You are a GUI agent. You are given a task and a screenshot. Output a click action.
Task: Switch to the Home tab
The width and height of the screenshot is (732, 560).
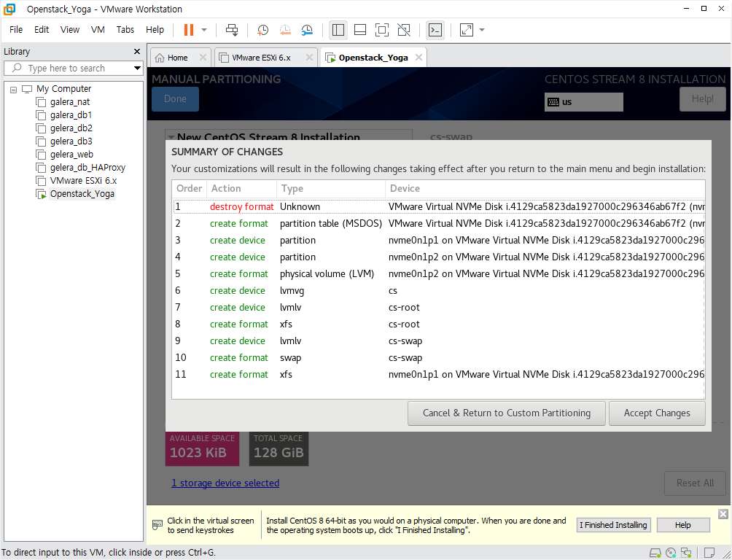(x=177, y=58)
